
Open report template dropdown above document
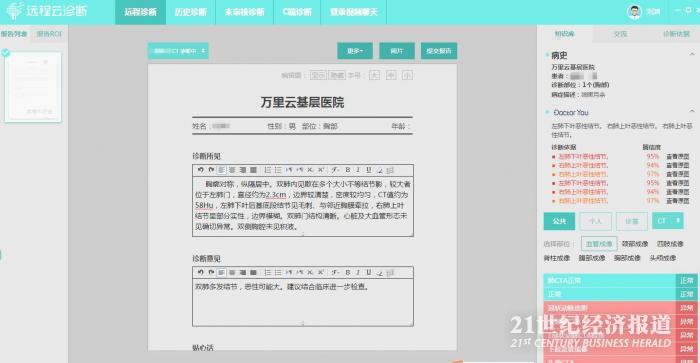pos(178,51)
